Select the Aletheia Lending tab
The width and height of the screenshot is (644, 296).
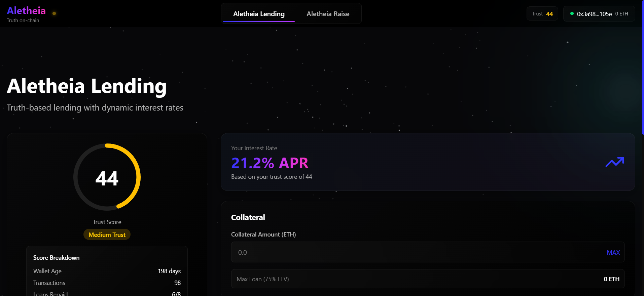[259, 14]
